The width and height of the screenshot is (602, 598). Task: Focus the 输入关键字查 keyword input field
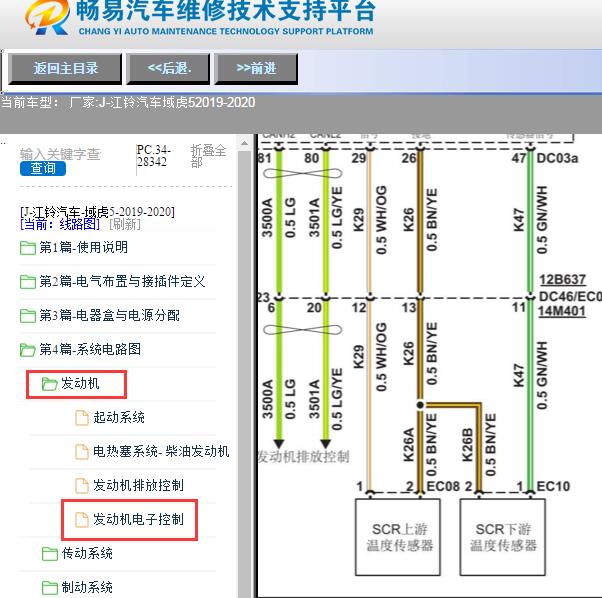click(60, 154)
